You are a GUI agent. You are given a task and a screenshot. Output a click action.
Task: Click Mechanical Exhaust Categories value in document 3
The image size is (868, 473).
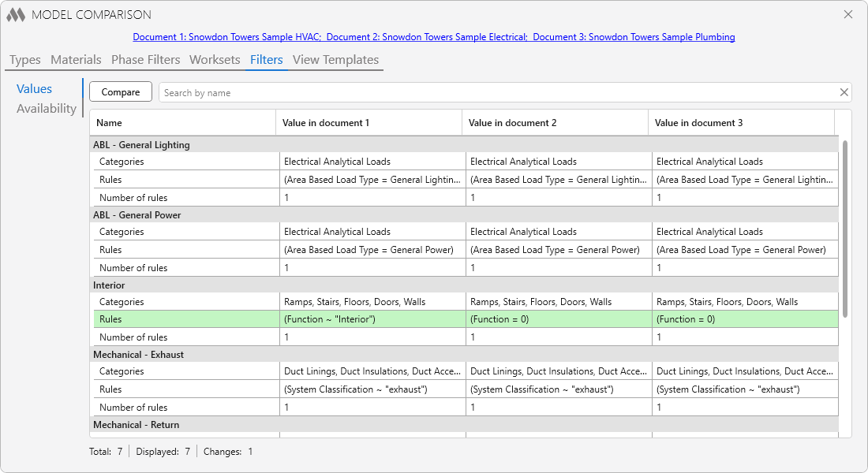[745, 371]
